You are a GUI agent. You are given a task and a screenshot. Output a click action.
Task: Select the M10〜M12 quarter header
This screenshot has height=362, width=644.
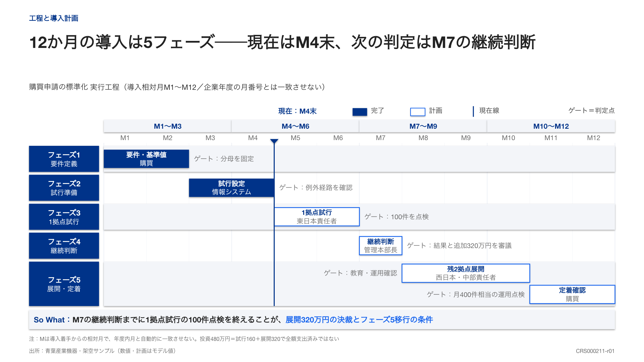click(551, 126)
